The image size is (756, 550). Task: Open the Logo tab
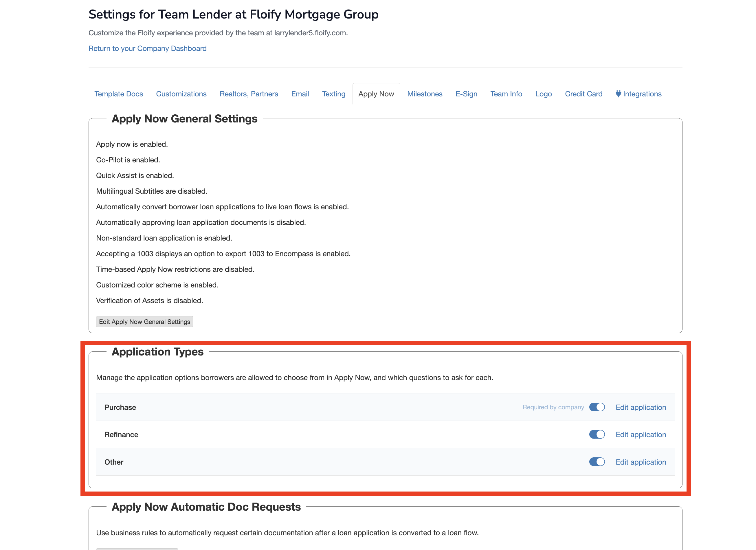tap(543, 94)
